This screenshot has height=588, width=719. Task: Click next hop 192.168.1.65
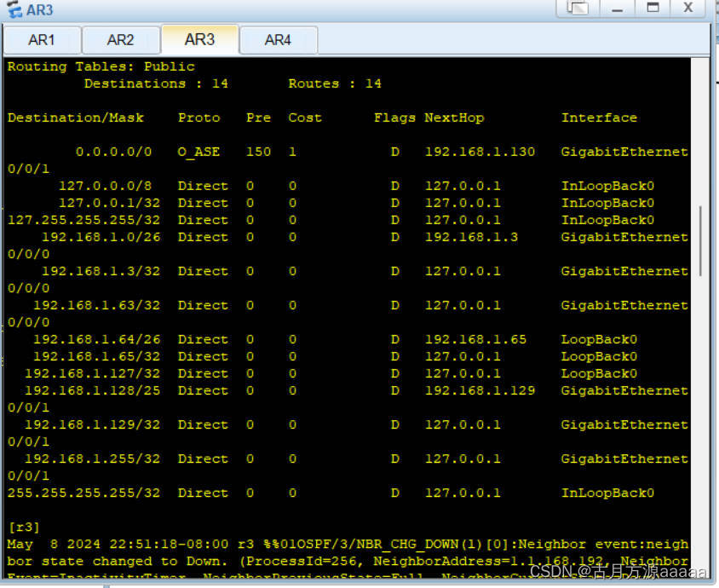coord(475,339)
